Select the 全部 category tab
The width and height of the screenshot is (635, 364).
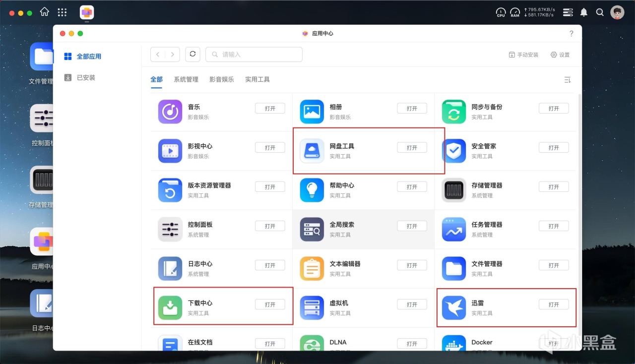tap(156, 79)
